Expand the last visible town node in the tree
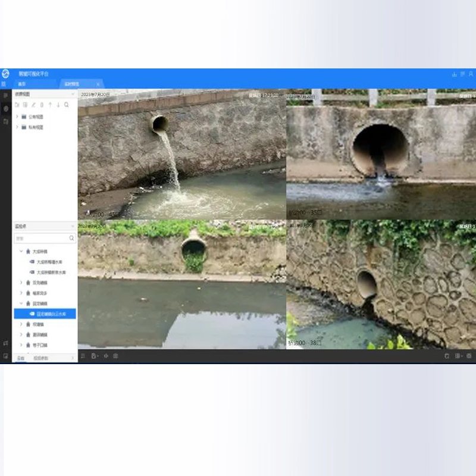Screen dimensions: 476x476 pyautogui.click(x=21, y=345)
